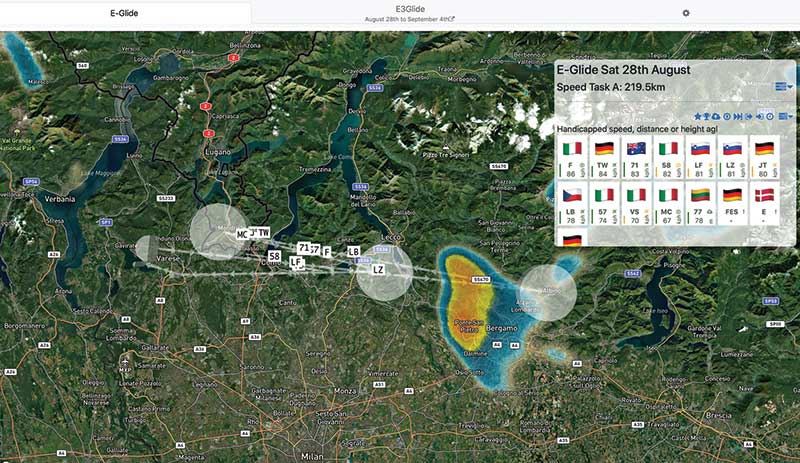800x463 pixels.
Task: Select pilot LF card with Slovenian flag
Action: 699,158
